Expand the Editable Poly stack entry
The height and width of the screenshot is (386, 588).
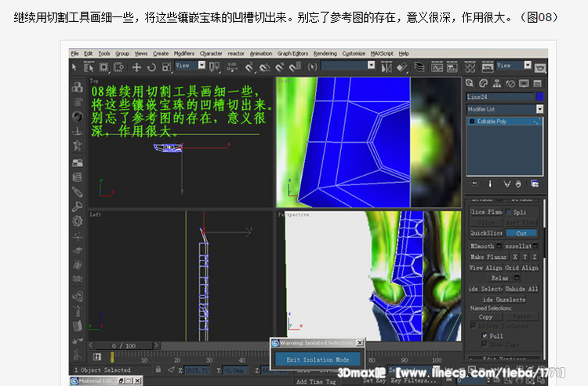tap(472, 121)
